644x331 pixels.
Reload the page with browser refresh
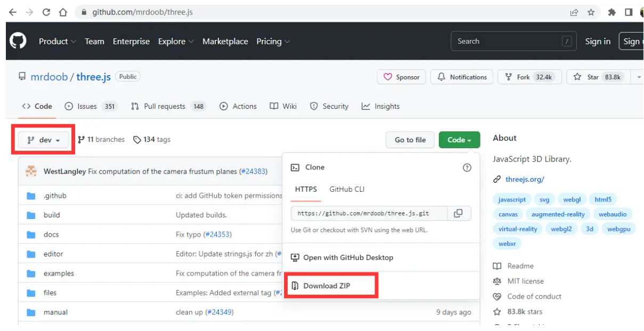(x=46, y=12)
